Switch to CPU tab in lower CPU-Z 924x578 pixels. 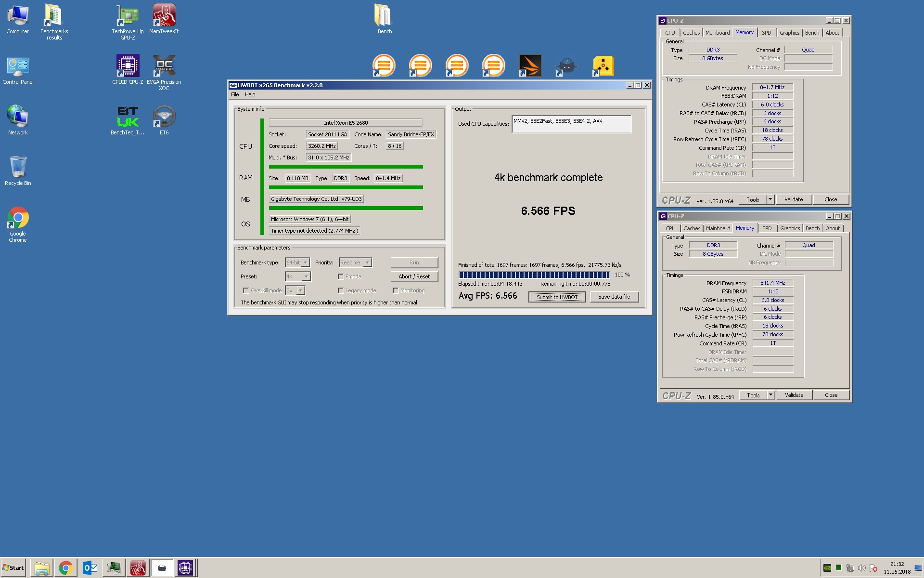pyautogui.click(x=671, y=228)
